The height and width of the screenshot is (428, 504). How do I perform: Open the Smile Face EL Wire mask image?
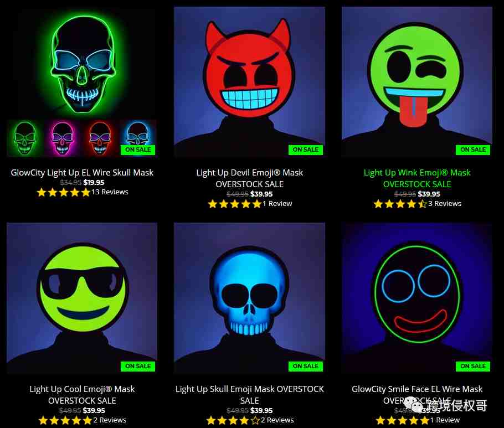pos(417,298)
